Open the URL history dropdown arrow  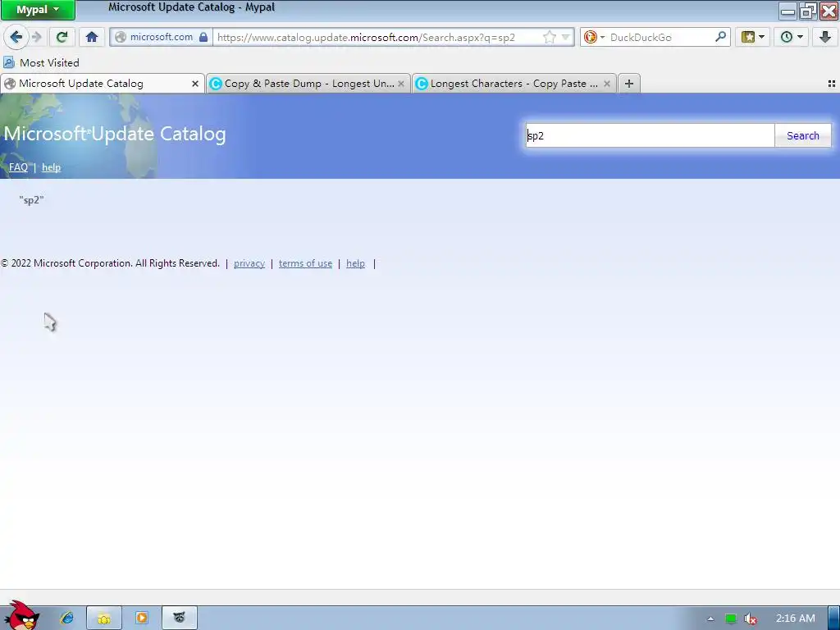(565, 38)
